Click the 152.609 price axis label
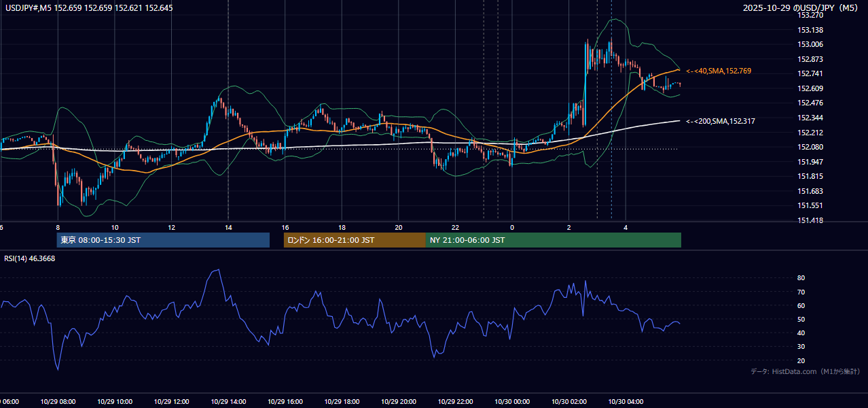 pos(810,88)
